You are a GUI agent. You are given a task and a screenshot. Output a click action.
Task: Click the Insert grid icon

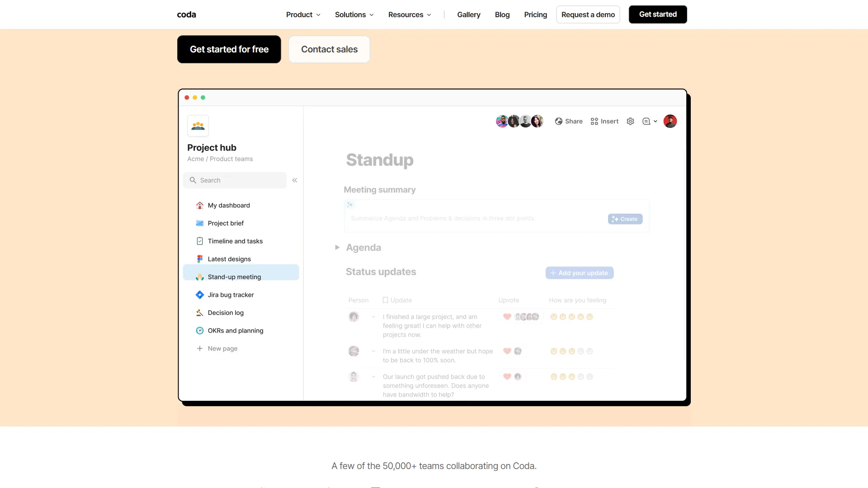point(594,122)
